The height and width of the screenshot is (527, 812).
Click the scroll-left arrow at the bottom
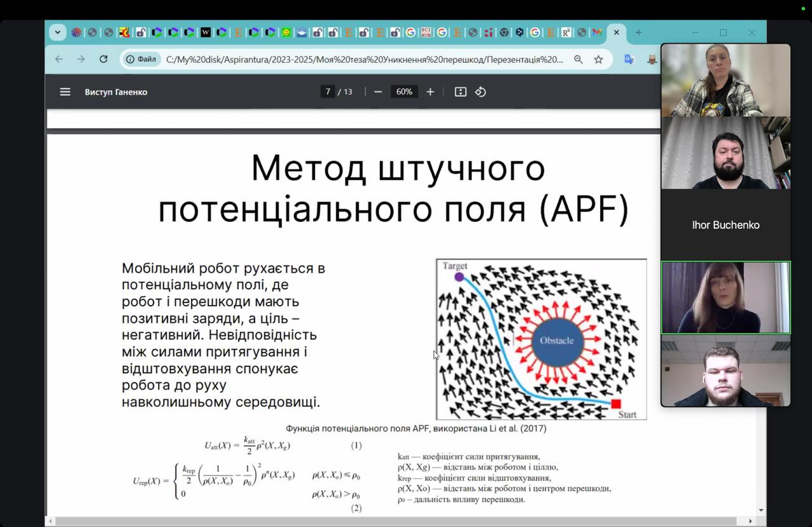[50, 521]
